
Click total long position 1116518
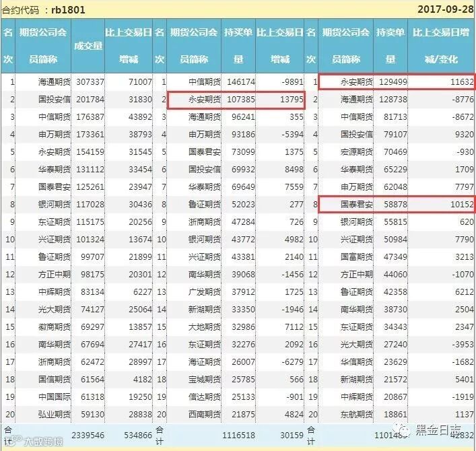click(238, 436)
